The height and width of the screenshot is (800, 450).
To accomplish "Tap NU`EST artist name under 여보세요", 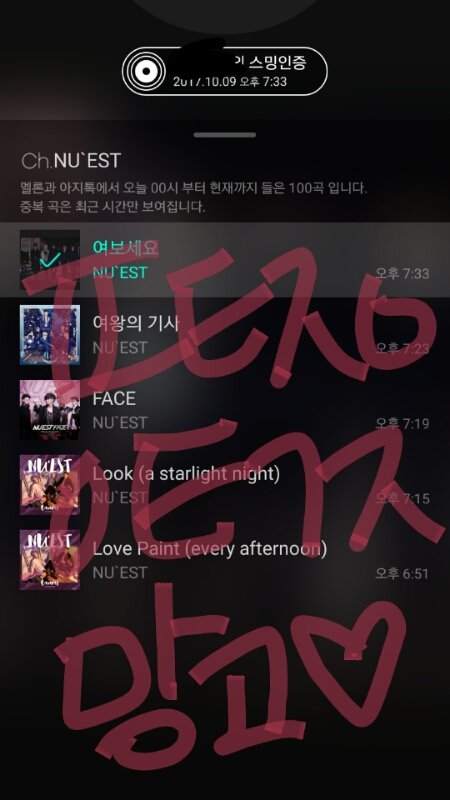I will tap(120, 272).
